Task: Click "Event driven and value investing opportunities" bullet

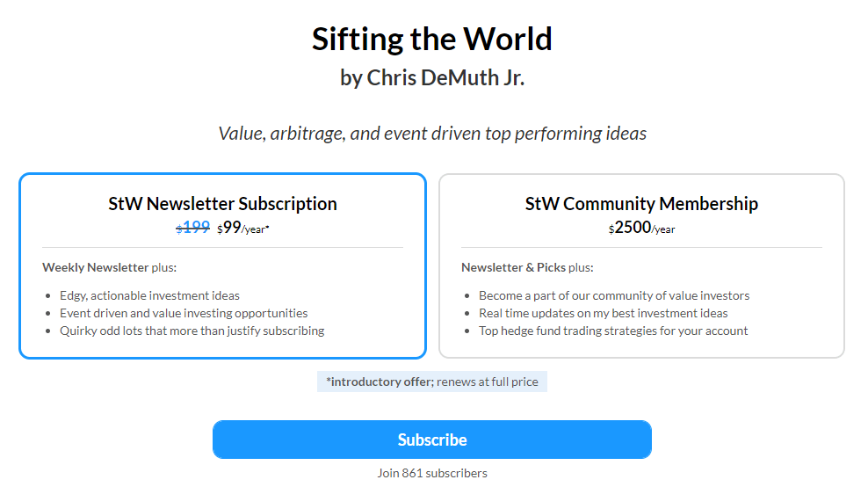Action: click(184, 313)
